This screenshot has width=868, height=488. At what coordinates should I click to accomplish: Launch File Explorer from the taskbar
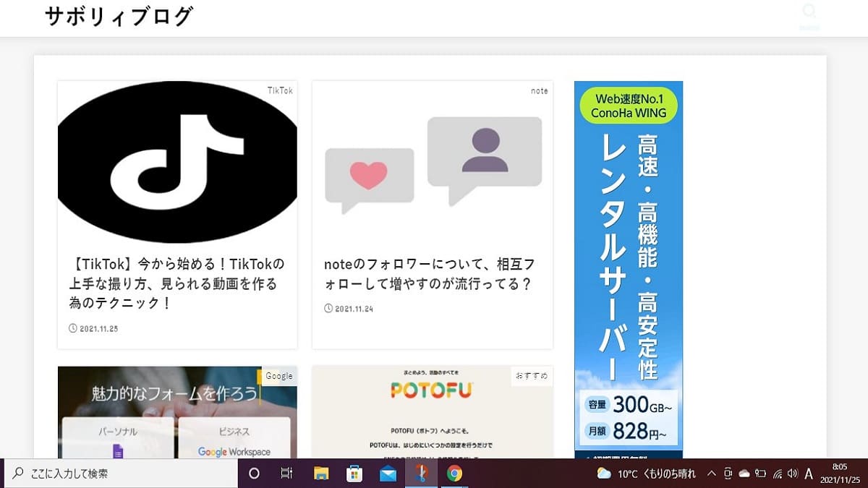click(x=321, y=474)
